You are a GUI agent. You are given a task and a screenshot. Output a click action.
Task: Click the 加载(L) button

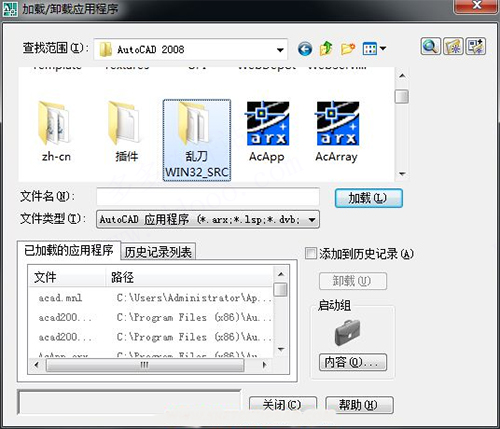368,198
